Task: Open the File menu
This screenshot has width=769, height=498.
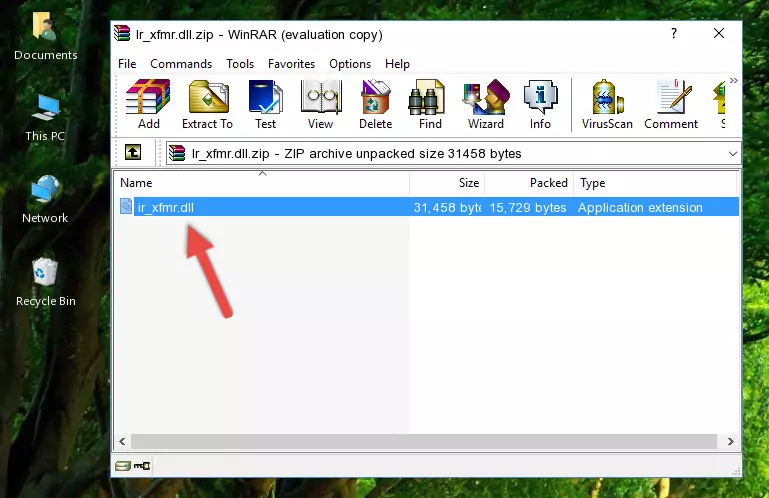Action: pos(127,64)
